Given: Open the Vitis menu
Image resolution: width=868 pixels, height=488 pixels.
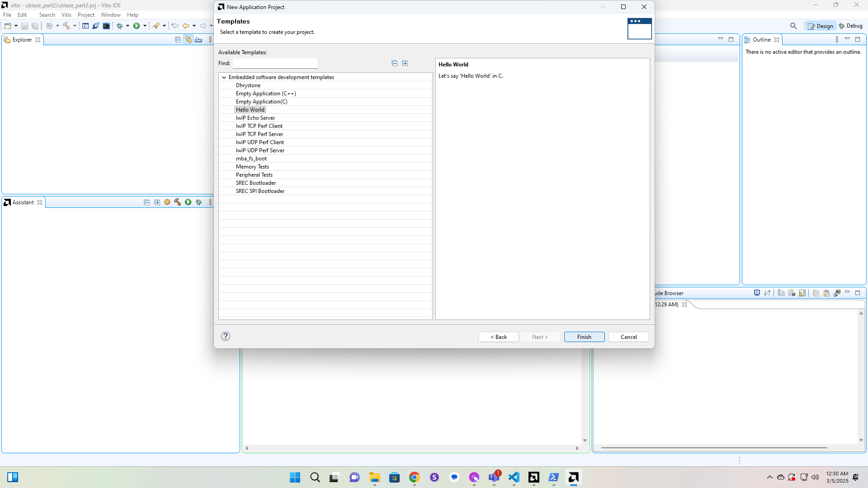Looking at the screenshot, I should coord(66,15).
